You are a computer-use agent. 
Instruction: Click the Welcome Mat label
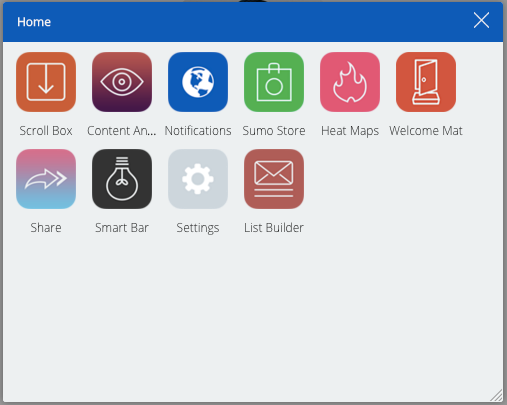point(426,131)
